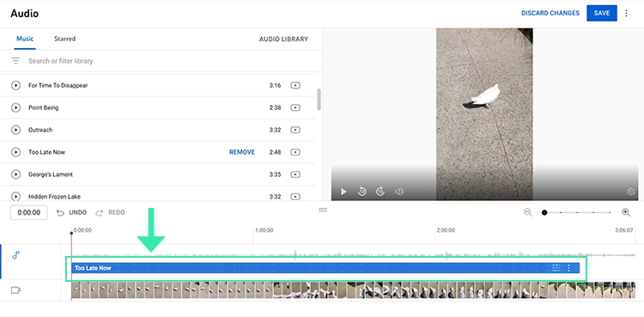Screen dimensions: 644x317
Task: Click the 1:00:00 mark on timeline ruler
Action: 264,230
